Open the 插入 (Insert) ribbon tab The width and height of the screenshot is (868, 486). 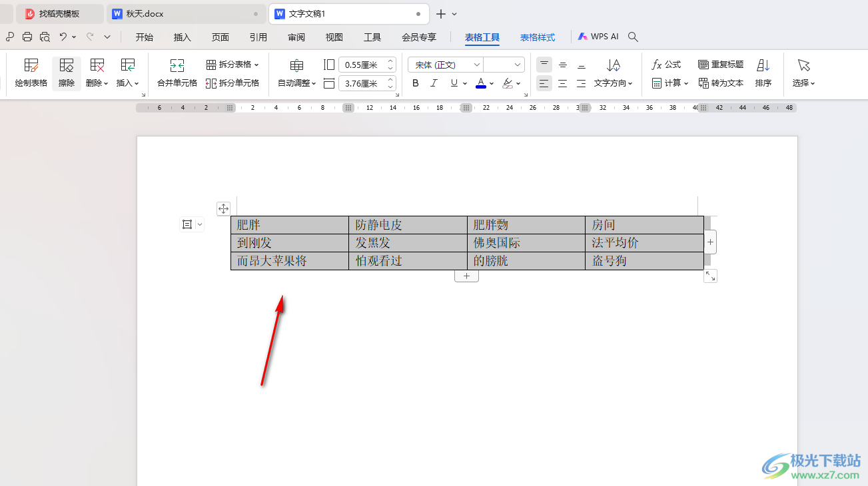click(x=183, y=37)
